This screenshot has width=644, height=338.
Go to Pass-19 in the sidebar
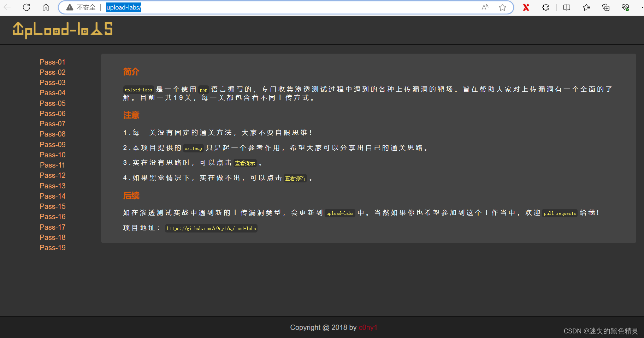click(52, 248)
